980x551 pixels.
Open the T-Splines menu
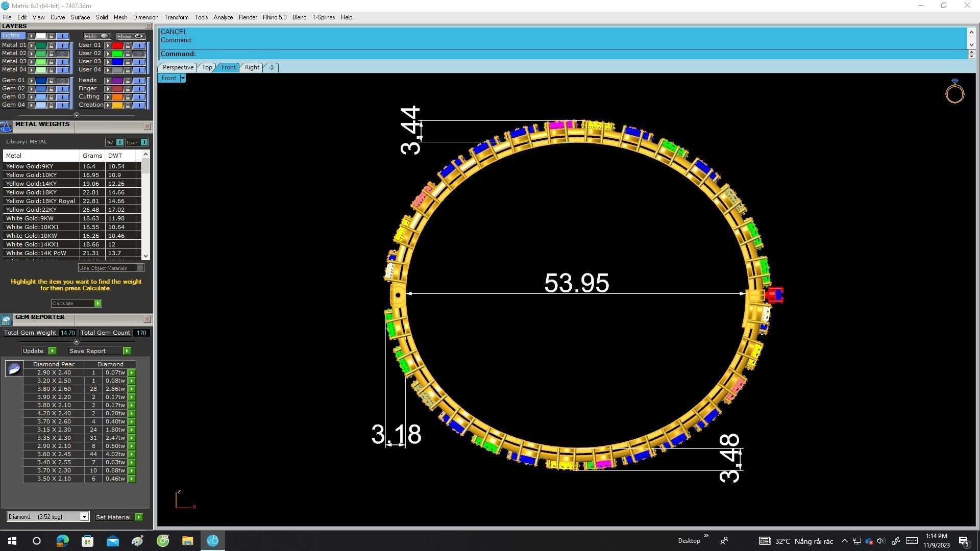pyautogui.click(x=323, y=17)
